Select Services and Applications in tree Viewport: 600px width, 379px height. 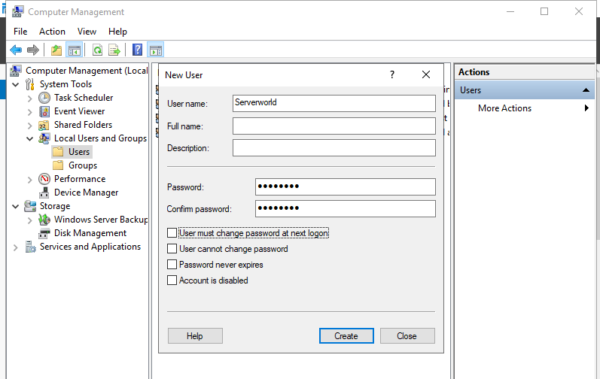(x=90, y=247)
